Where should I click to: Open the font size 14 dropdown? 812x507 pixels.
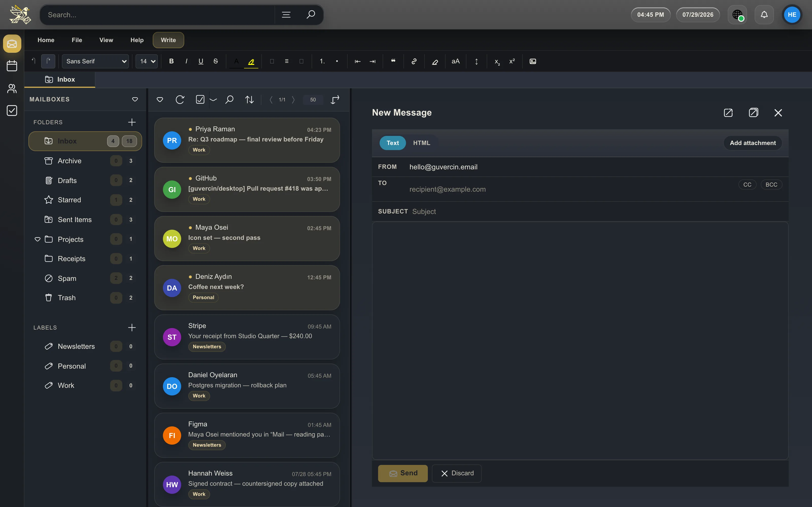point(147,61)
